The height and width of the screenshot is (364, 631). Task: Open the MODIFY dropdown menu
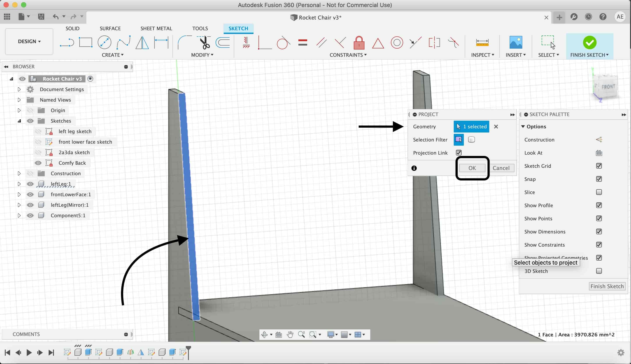click(x=202, y=55)
